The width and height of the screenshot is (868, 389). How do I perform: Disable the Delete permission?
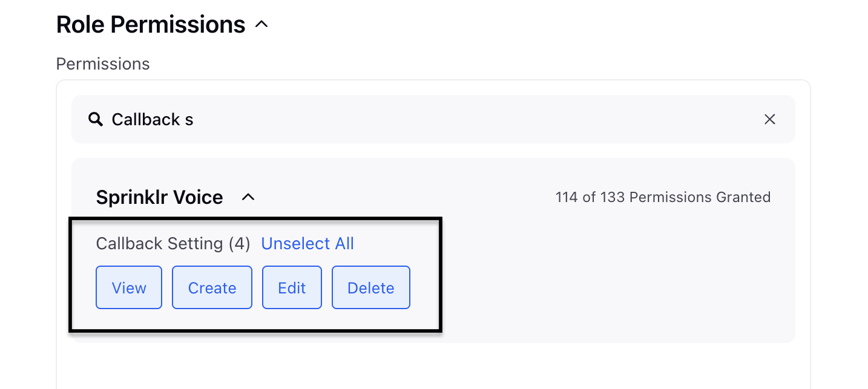coord(371,287)
